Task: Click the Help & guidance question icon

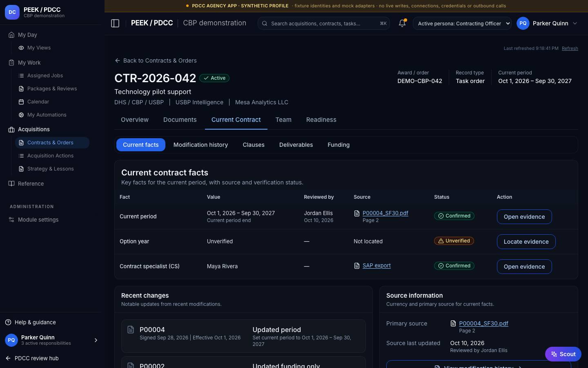Action: click(8, 322)
